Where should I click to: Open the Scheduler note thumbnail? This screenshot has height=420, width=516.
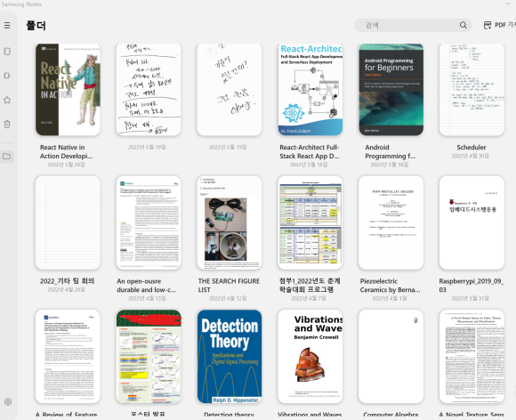(472, 90)
